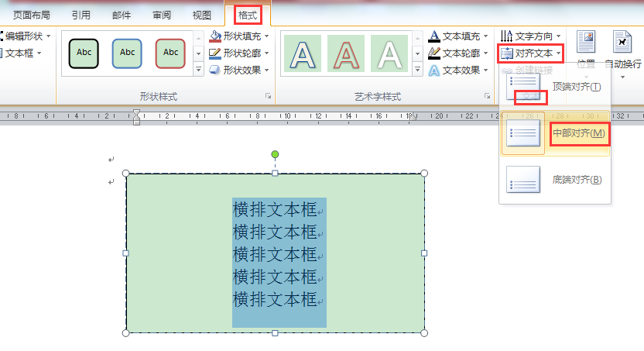This screenshot has width=644, height=351.
Task: Open the 形状样式 dialog launcher
Action: click(268, 96)
